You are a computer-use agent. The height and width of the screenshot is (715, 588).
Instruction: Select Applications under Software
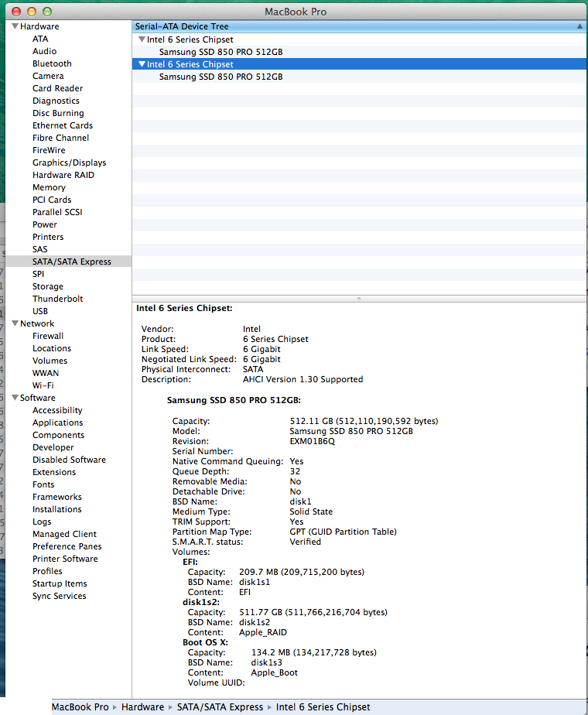click(57, 422)
